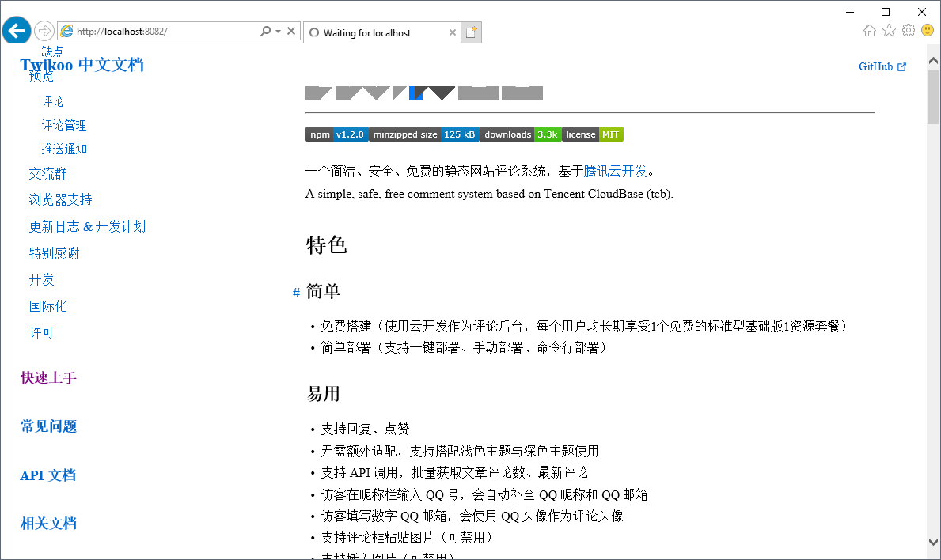The image size is (941, 560).
Task: Click the scrollbar up arrow
Action: [x=933, y=61]
